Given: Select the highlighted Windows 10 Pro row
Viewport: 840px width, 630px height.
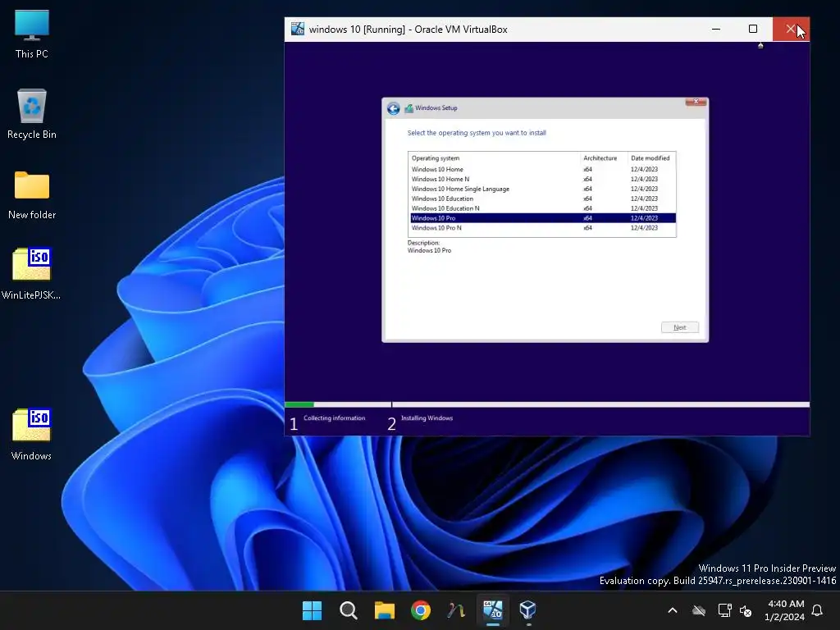Looking at the screenshot, I should 543,218.
